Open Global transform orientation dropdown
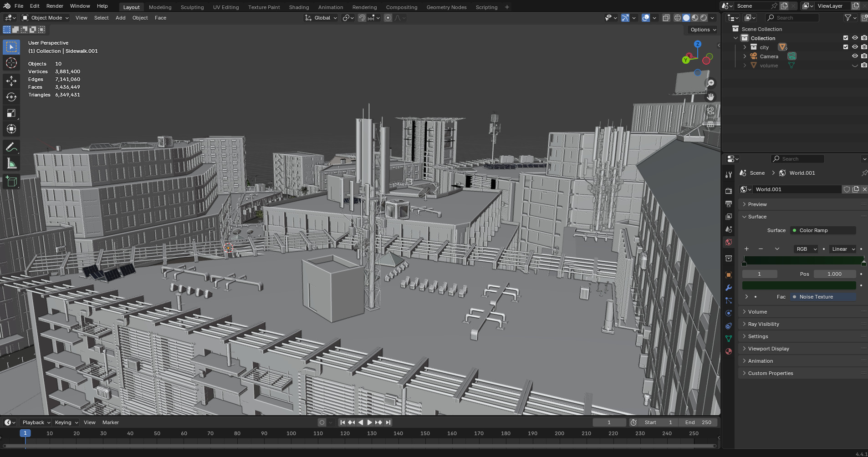 [321, 18]
